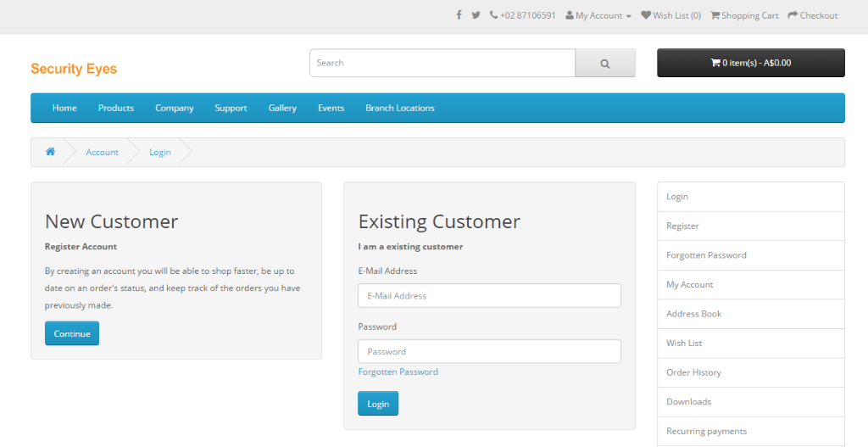Click the home icon in breadcrumb
Image resolution: width=868 pixels, height=447 pixels.
pyautogui.click(x=50, y=152)
